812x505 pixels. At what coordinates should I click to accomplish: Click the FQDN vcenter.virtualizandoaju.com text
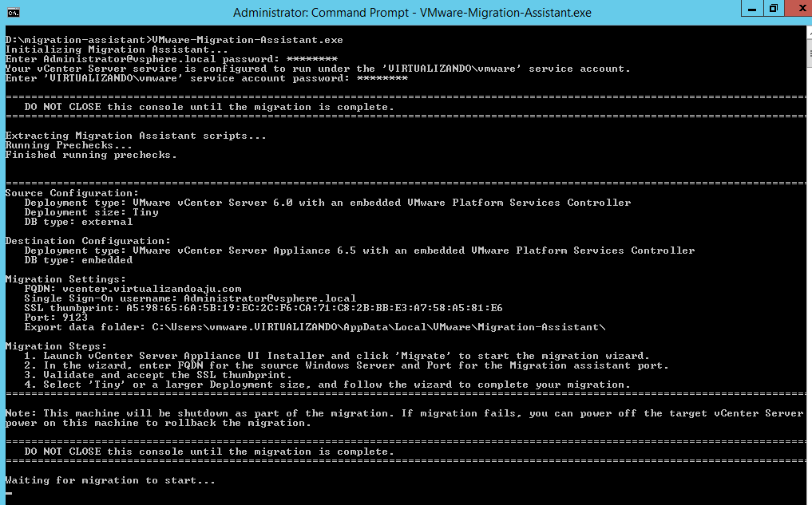tap(152, 289)
